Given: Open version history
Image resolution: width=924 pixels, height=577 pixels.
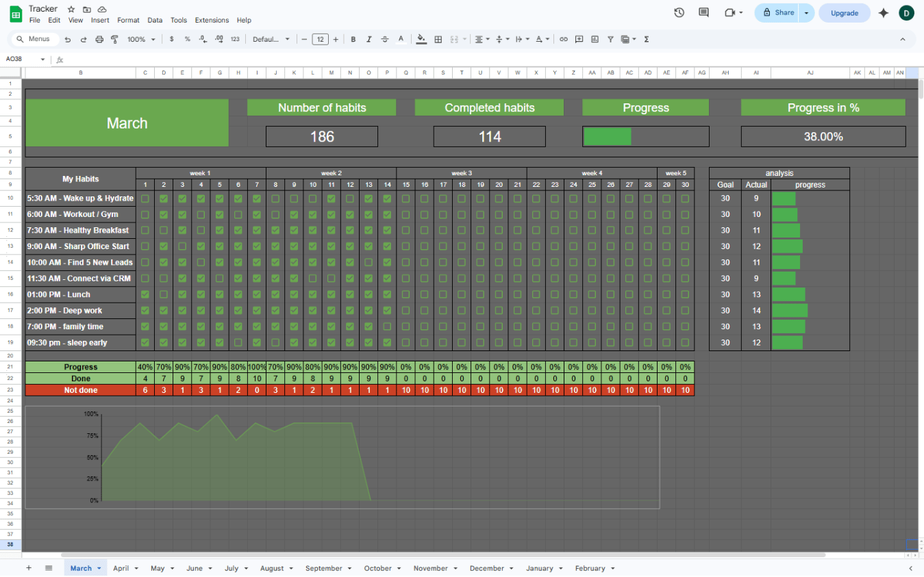Looking at the screenshot, I should pos(679,12).
